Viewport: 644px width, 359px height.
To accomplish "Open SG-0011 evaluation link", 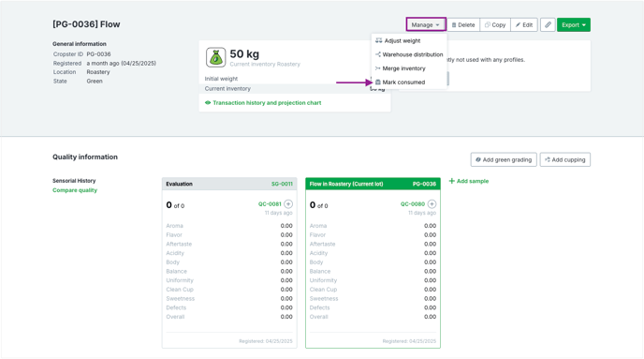I will click(x=282, y=184).
